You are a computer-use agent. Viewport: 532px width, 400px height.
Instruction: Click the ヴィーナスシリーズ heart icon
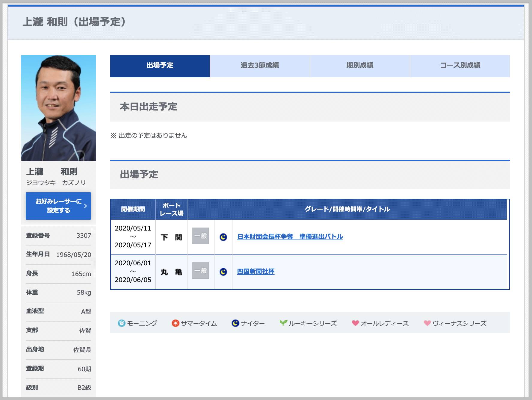pyautogui.click(x=427, y=323)
